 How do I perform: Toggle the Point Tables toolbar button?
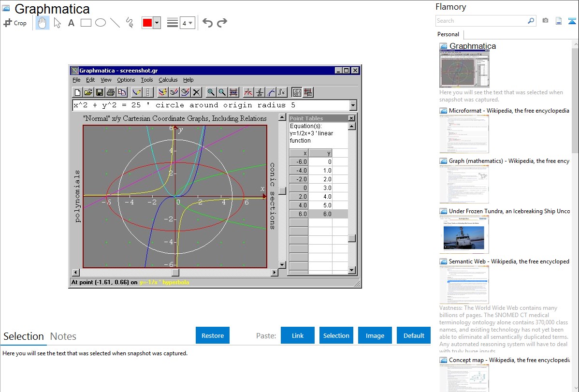click(297, 92)
